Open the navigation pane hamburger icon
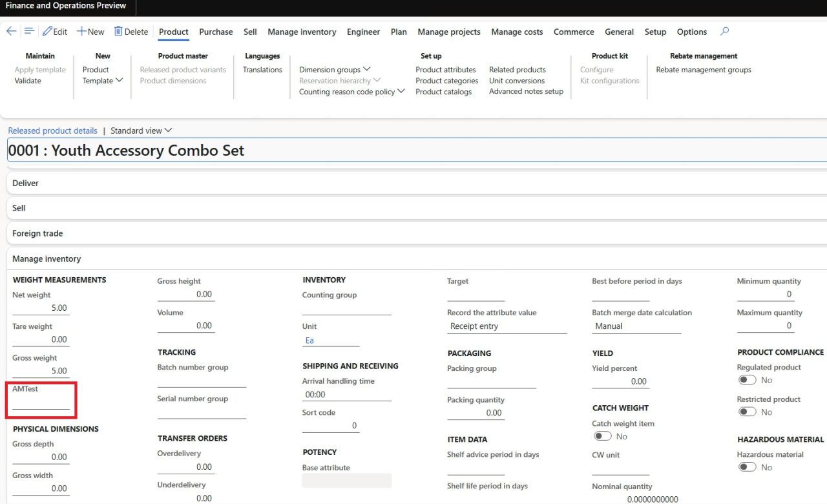This screenshot has width=827, height=504. pyautogui.click(x=28, y=30)
